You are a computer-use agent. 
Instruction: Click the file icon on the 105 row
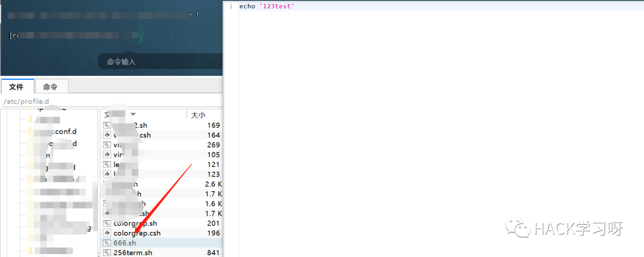(107, 155)
